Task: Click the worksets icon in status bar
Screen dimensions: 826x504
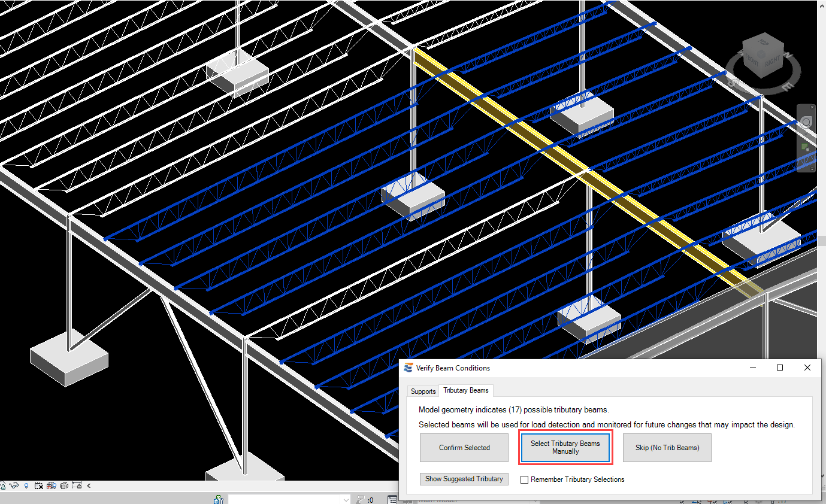Action: [219, 500]
